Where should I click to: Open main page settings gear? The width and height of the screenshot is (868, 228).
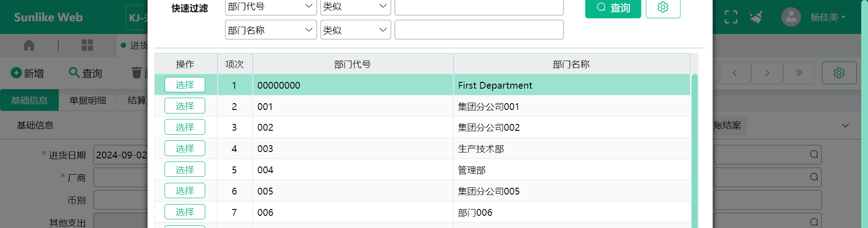[x=839, y=73]
